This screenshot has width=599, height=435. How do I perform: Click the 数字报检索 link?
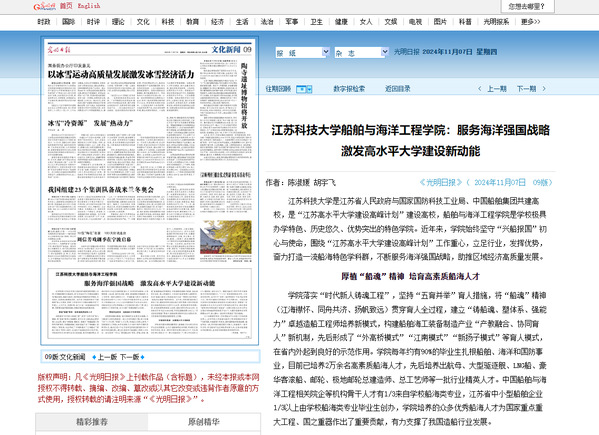pyautogui.click(x=349, y=89)
